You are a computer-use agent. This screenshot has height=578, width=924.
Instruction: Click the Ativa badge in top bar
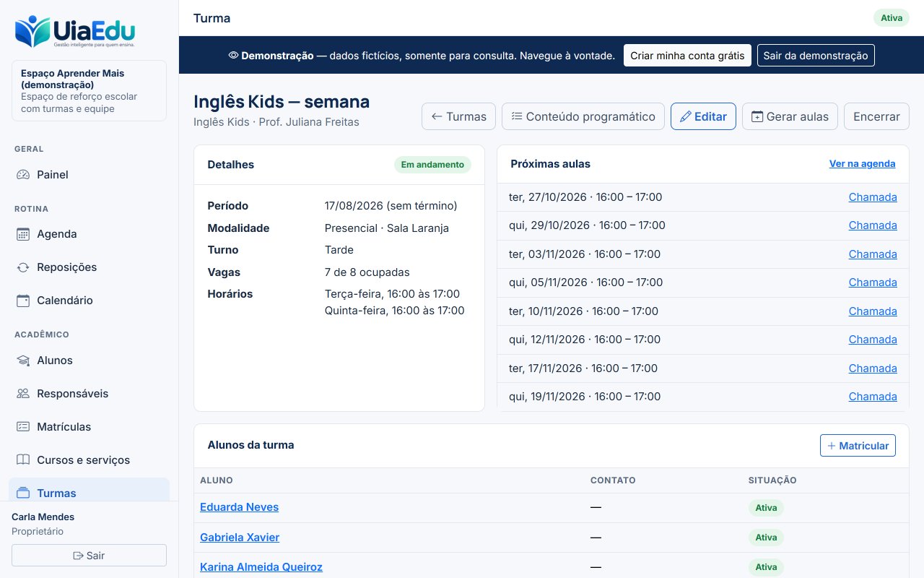tap(892, 18)
